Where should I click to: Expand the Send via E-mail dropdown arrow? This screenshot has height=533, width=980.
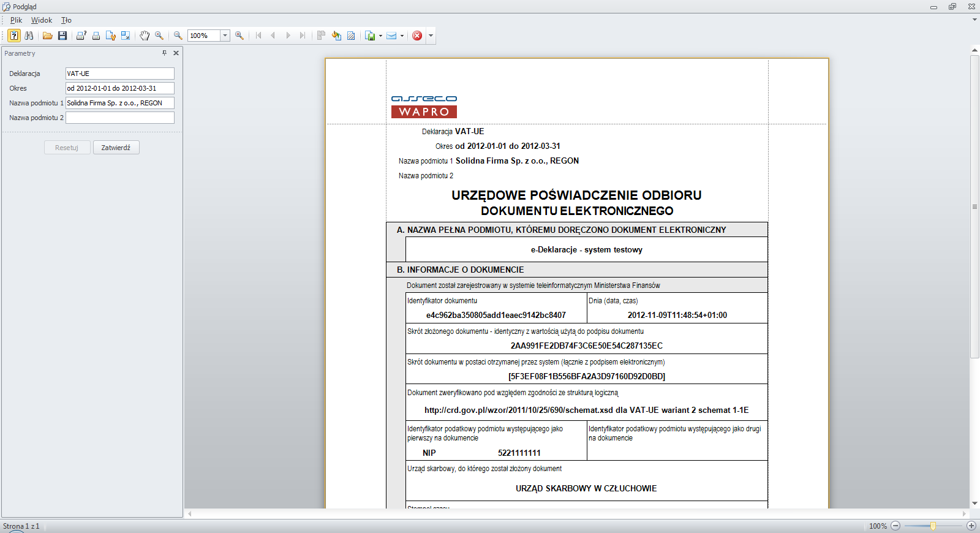click(402, 36)
